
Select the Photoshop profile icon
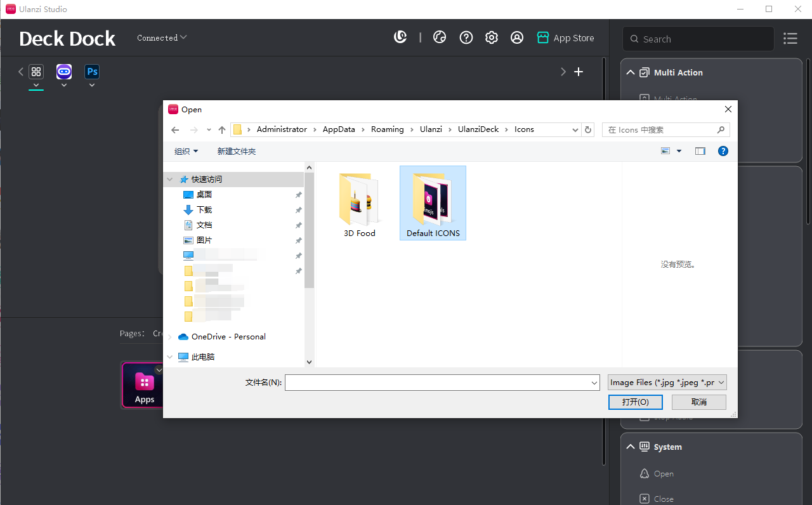[x=92, y=72]
